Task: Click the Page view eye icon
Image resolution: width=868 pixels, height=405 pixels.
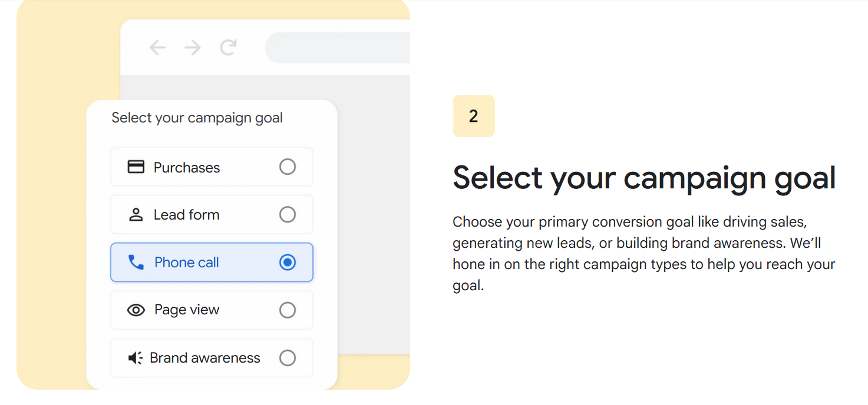Action: click(136, 310)
